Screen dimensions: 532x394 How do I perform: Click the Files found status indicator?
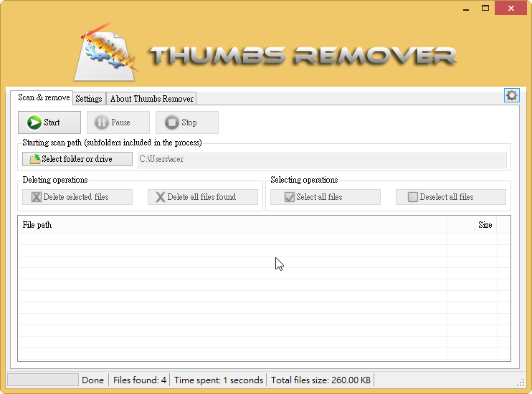140,380
